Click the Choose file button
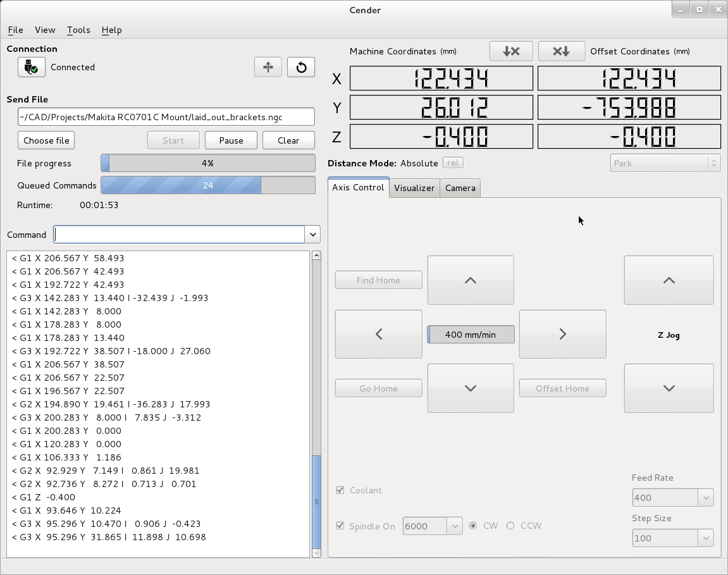The image size is (728, 575). click(46, 140)
